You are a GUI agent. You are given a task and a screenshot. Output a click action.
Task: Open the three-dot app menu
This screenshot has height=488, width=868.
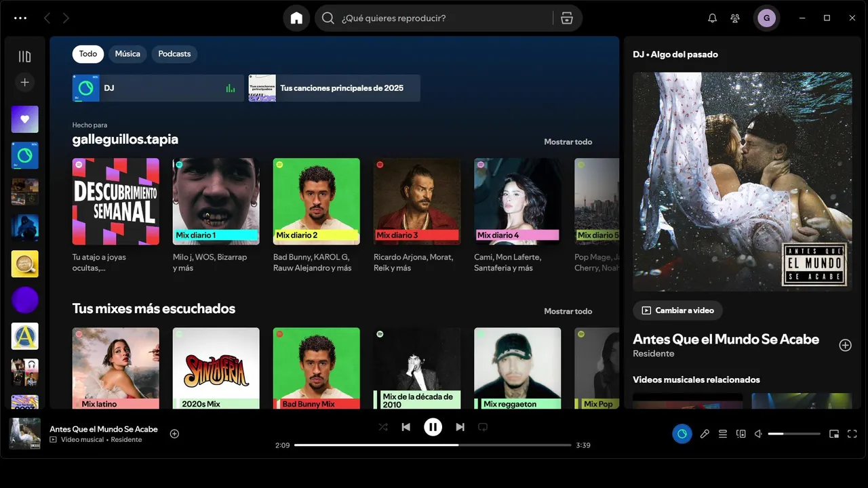tap(20, 18)
